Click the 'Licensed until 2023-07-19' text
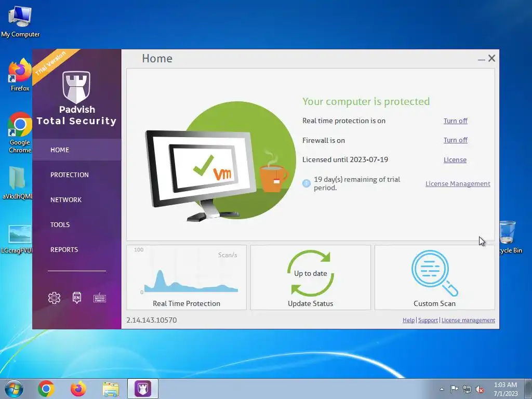The image size is (532, 399). (345, 159)
